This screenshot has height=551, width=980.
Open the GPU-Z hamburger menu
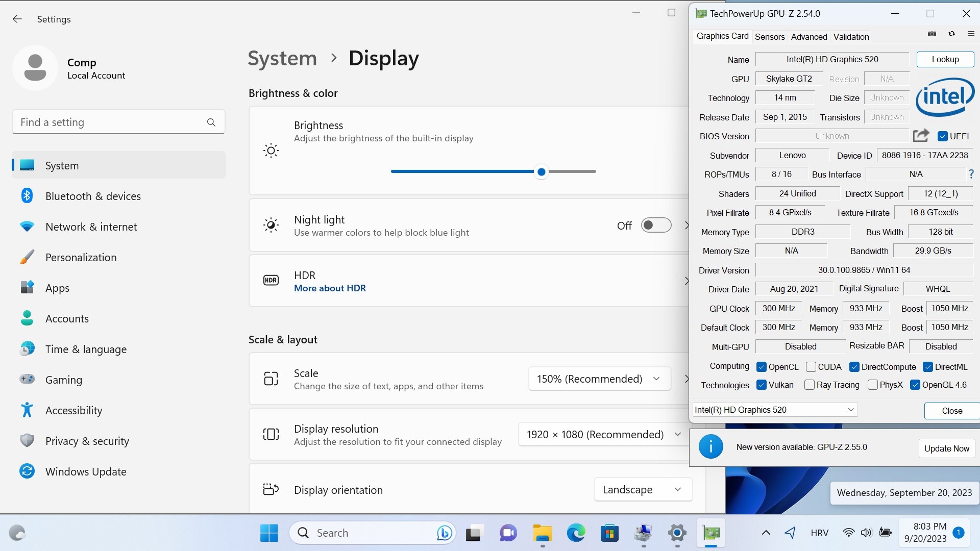(x=971, y=34)
